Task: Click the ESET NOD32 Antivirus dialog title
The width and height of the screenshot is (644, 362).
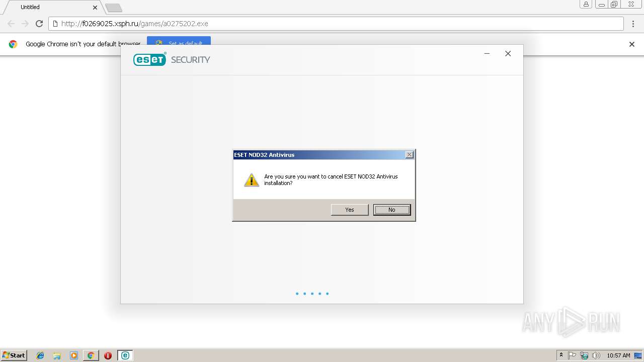Action: 264,155
